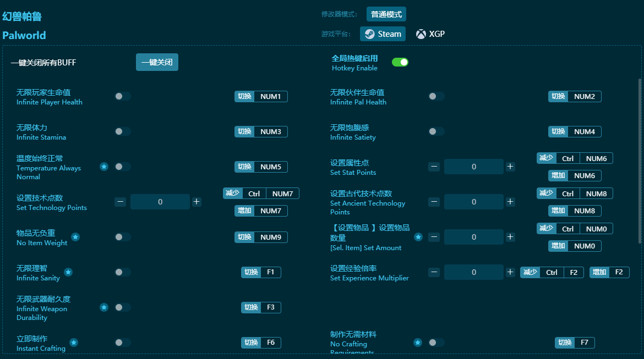Increase Set Experience Multiplier value
This screenshot has height=359, width=644.
(510, 272)
